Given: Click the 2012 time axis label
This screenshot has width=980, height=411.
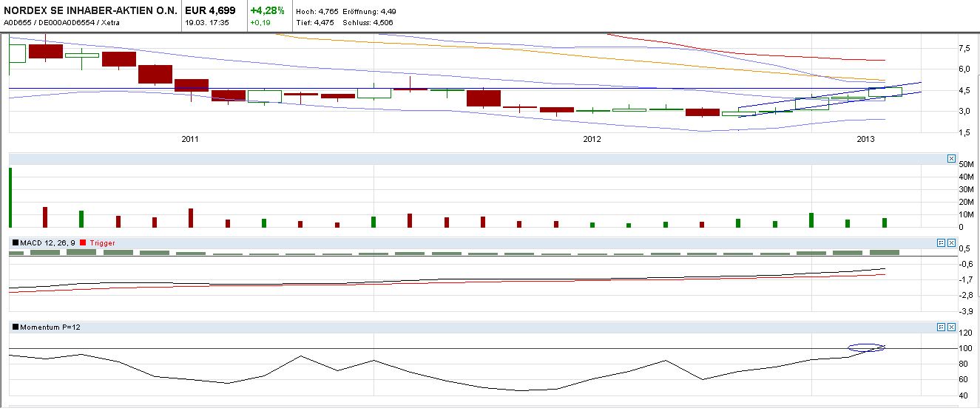Looking at the screenshot, I should click(x=592, y=139).
